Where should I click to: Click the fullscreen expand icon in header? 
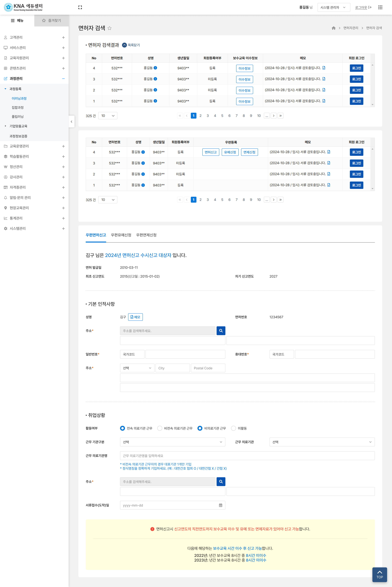coord(80,7)
